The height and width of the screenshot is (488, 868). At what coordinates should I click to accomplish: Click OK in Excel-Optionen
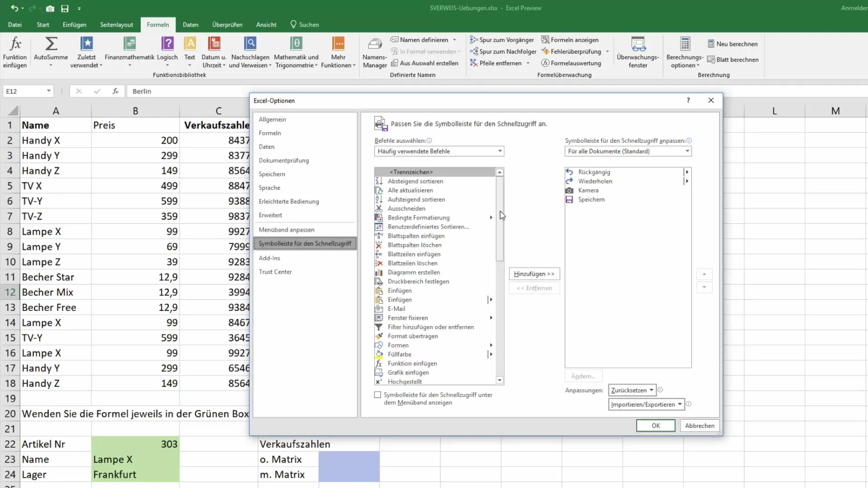coord(656,426)
